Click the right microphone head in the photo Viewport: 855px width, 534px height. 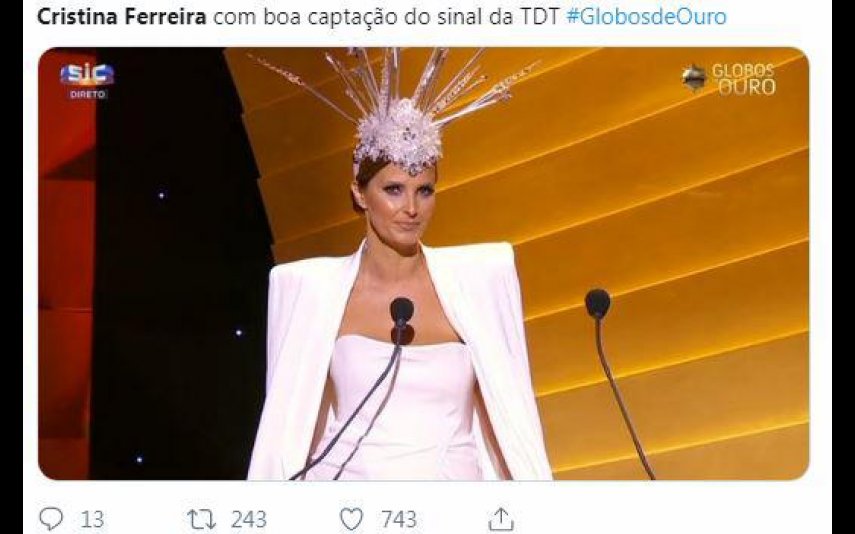coord(598,304)
